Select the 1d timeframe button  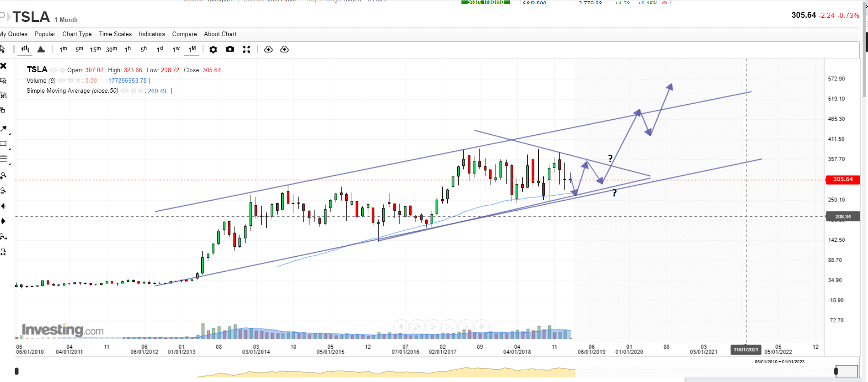pyautogui.click(x=160, y=49)
